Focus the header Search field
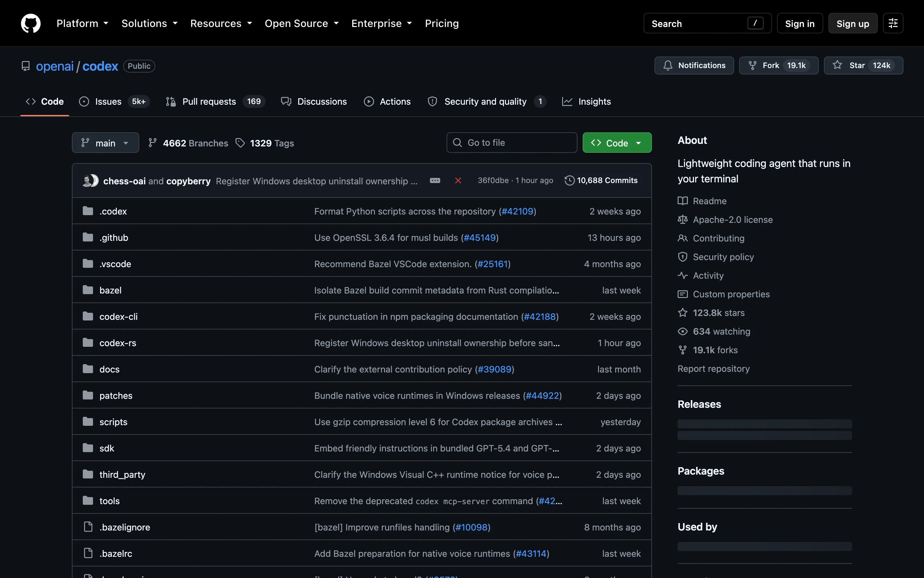Screen dimensions: 924x578 707,23
